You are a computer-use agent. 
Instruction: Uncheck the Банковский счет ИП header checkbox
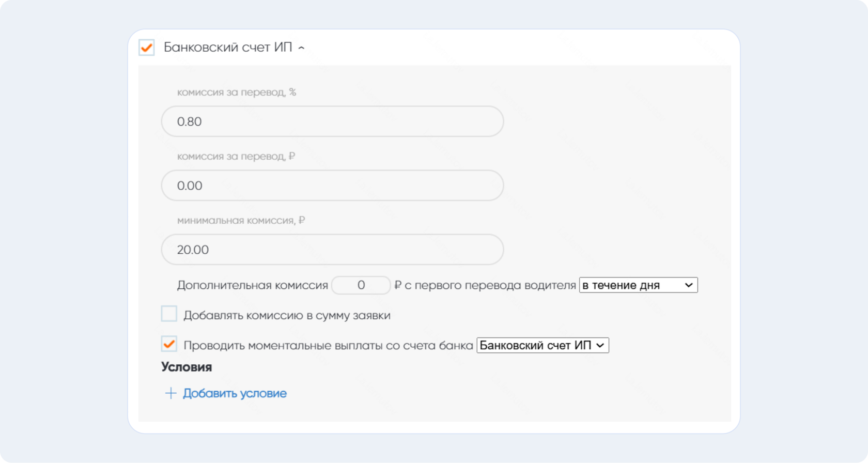[147, 48]
